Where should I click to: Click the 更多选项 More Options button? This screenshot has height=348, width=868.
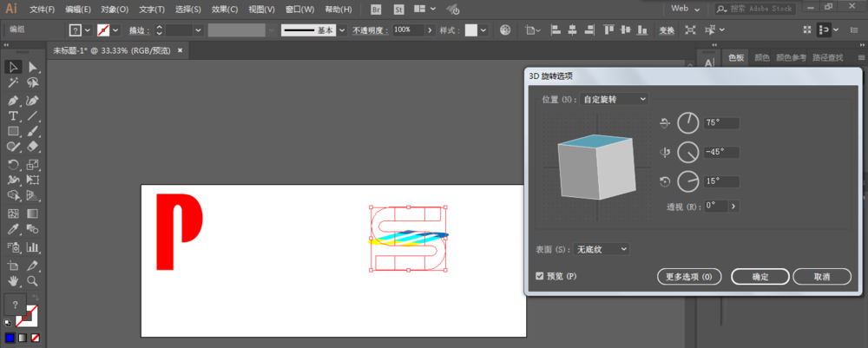coord(689,277)
